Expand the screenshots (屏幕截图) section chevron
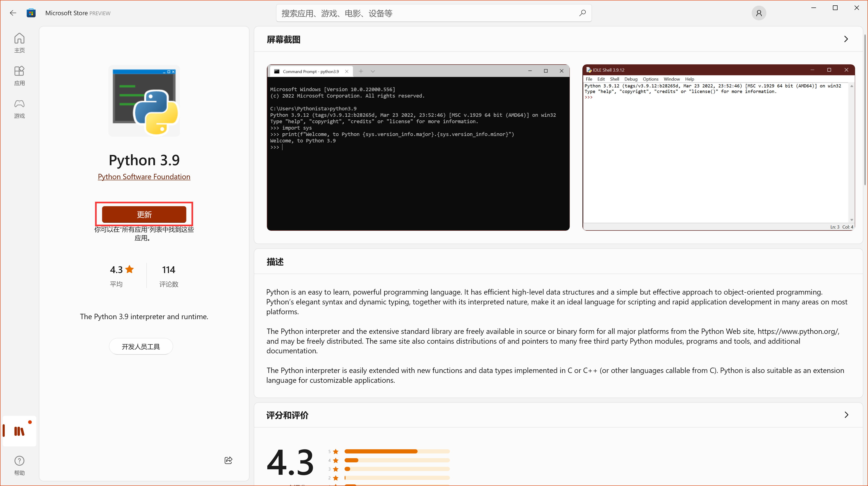The image size is (868, 486). click(x=846, y=39)
